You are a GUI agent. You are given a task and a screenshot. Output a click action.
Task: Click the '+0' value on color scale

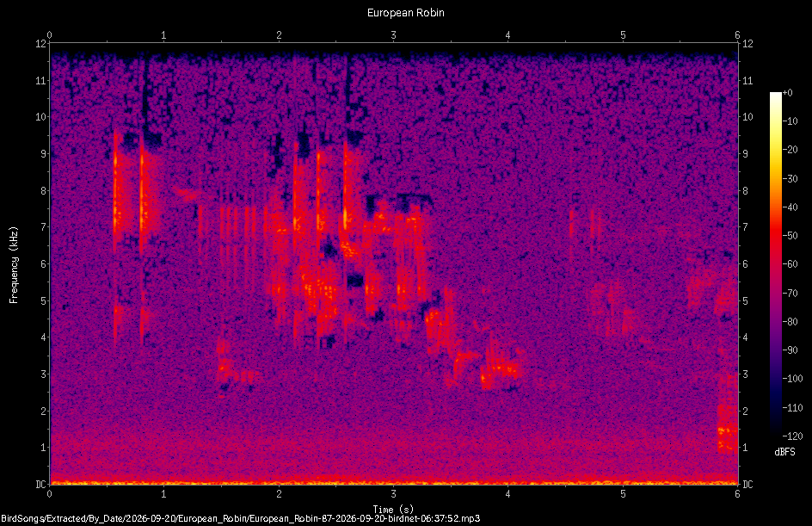click(788, 93)
